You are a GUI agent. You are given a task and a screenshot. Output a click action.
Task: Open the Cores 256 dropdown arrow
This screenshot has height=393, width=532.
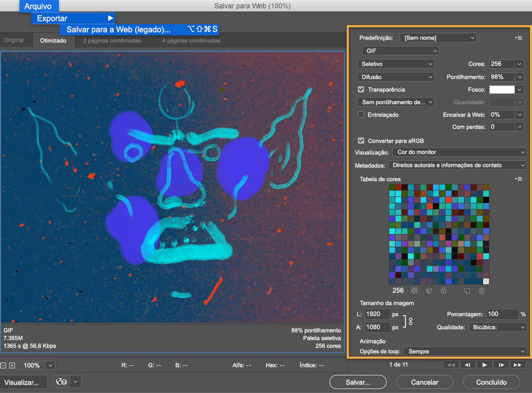[519, 64]
